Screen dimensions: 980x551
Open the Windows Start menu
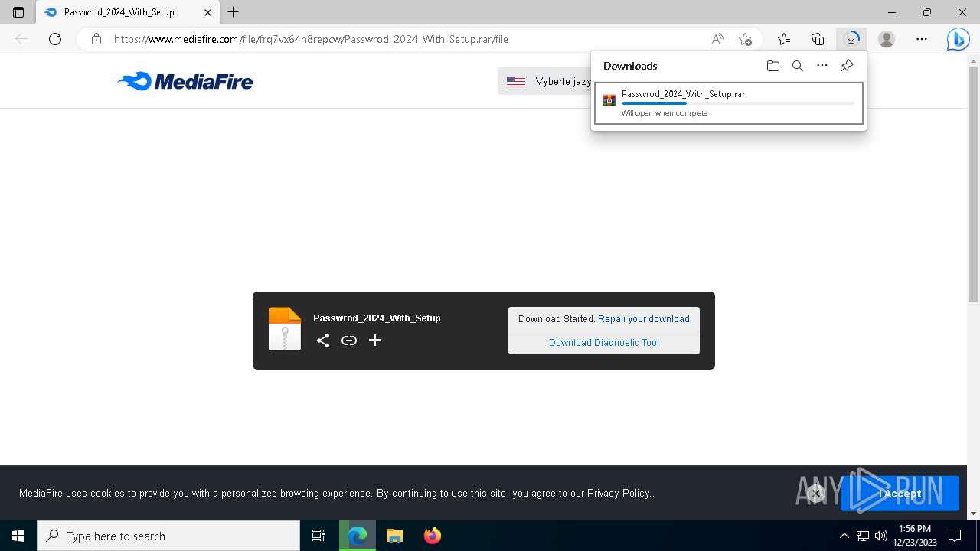click(18, 536)
